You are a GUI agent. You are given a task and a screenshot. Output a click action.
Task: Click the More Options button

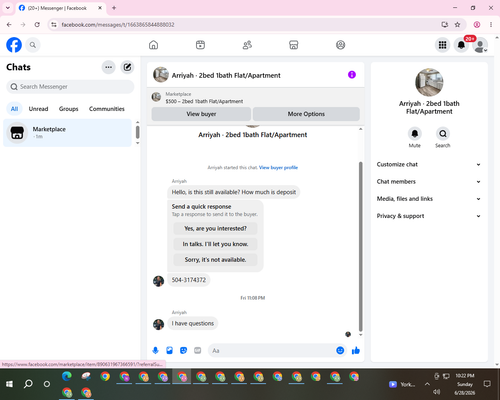(x=306, y=114)
